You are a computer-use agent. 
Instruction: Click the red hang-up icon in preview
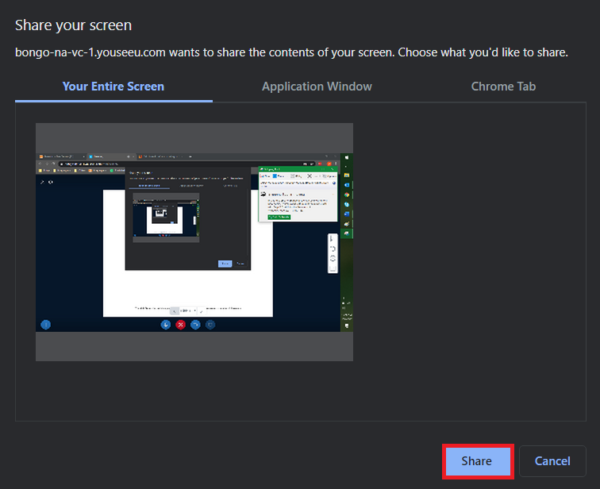(181, 325)
